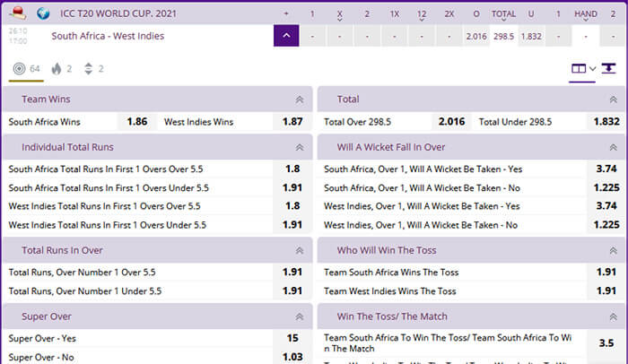Open ICC T20 World Cup 2021 league
Viewport: 628px width, 364px height.
point(118,13)
